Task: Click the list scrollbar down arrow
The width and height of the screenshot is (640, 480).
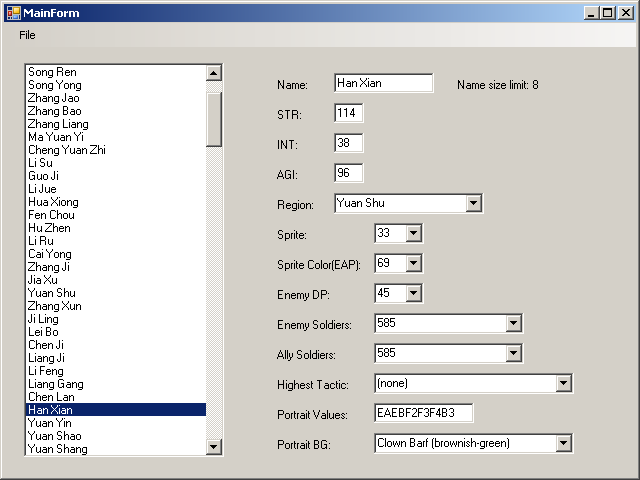Action: [214, 447]
